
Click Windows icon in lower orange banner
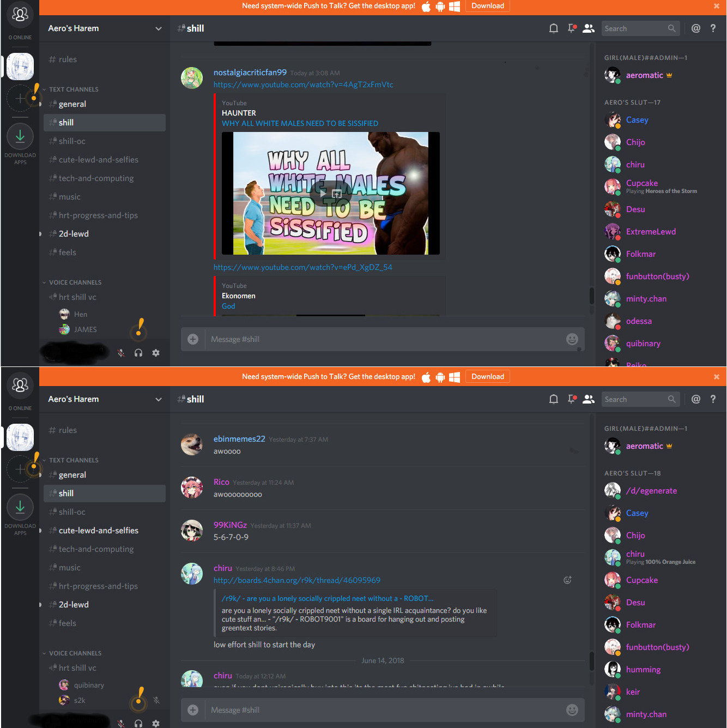point(455,377)
